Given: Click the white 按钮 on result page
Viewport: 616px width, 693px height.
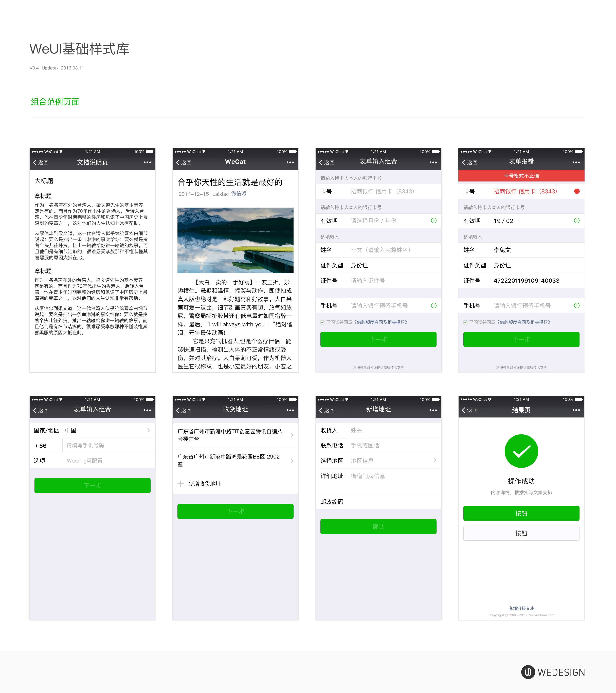Looking at the screenshot, I should [521, 533].
